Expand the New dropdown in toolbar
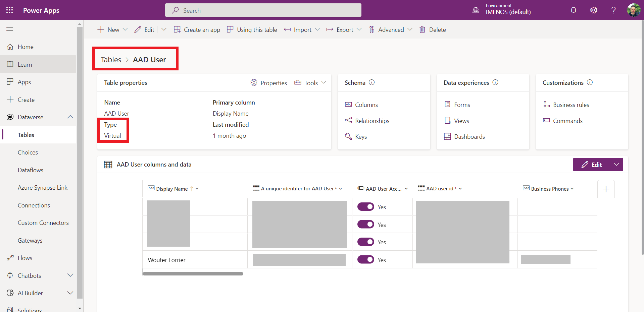 (x=125, y=29)
